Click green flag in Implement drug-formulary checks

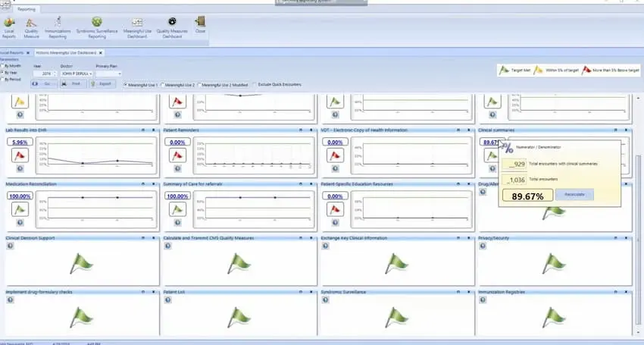[x=81, y=318]
